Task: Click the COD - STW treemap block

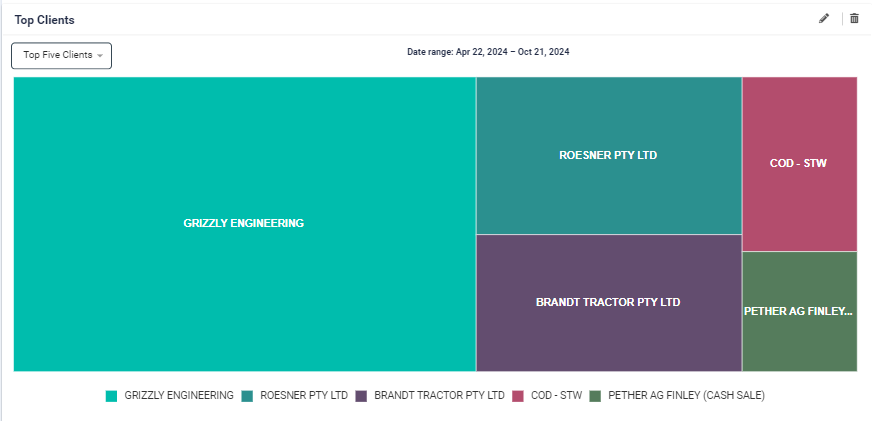Action: [799, 163]
